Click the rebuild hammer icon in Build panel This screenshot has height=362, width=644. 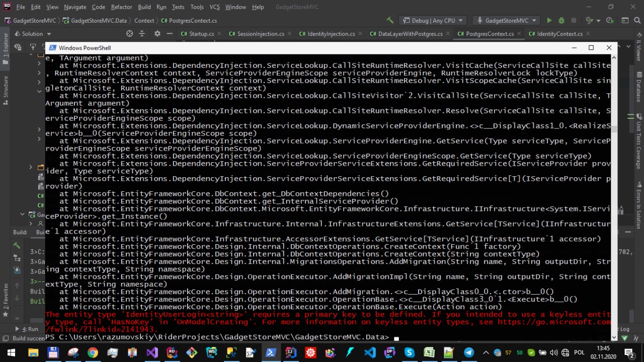pyautogui.click(x=17, y=246)
